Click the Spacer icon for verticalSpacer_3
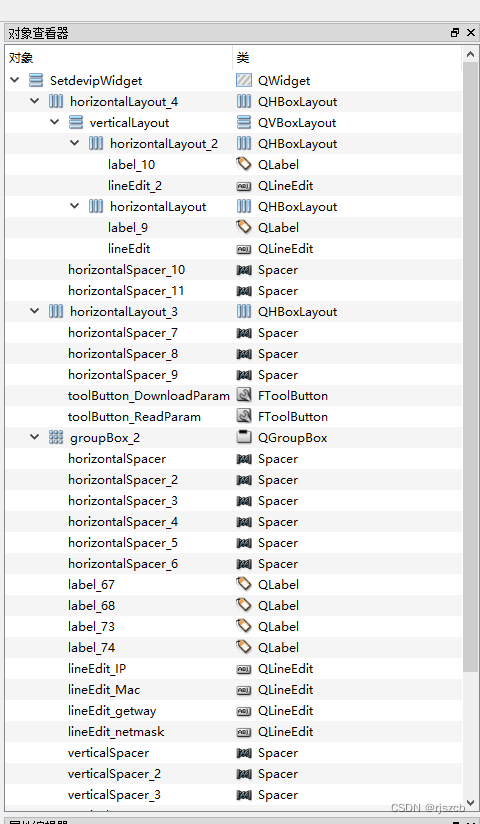Viewport: 480px width, 824px height. (x=243, y=795)
